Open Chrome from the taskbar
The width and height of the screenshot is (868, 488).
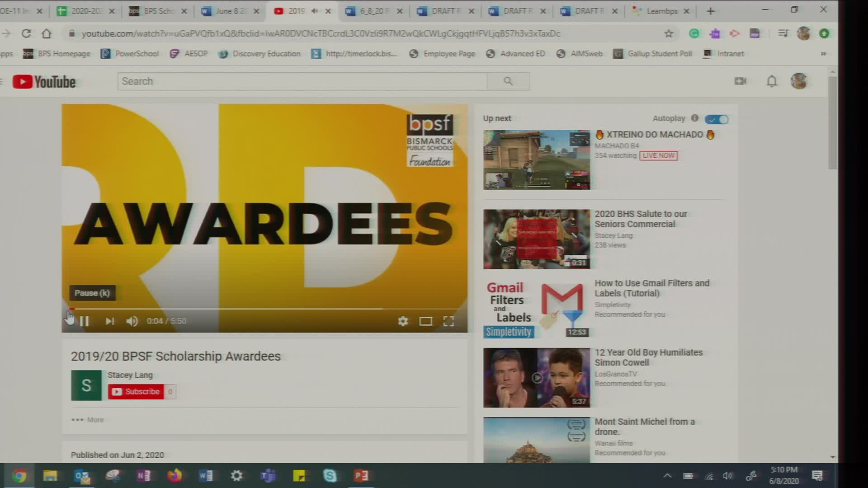[x=19, y=476]
